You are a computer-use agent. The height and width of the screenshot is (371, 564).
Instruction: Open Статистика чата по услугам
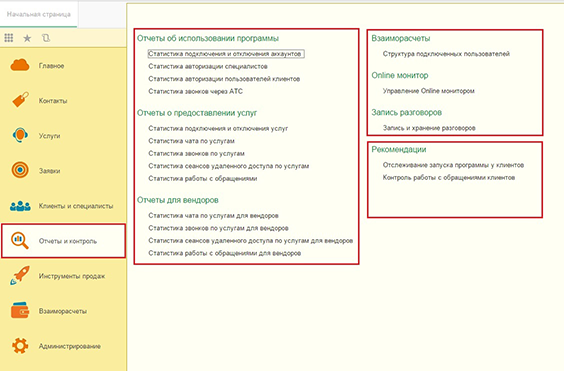tap(191, 141)
